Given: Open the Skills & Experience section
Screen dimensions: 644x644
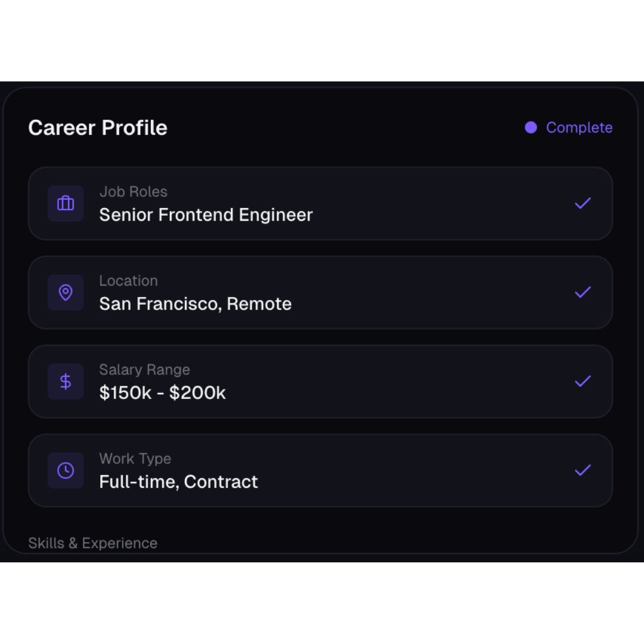Looking at the screenshot, I should point(92,543).
